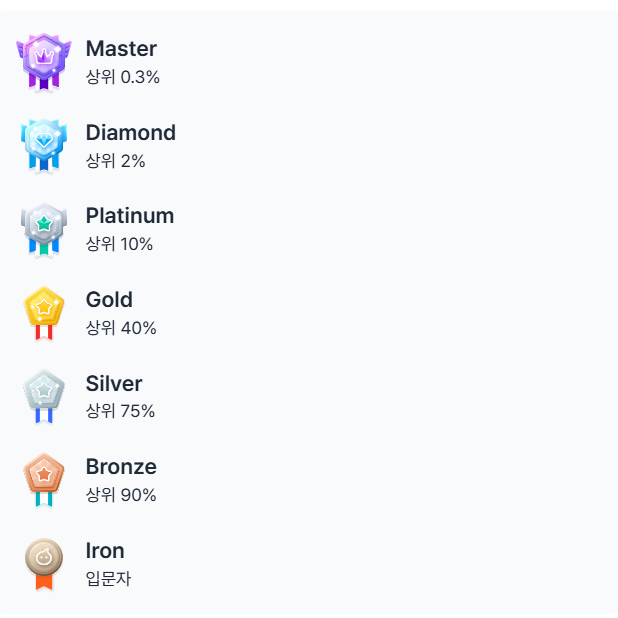Click the Silver star badge icon

tap(44, 394)
